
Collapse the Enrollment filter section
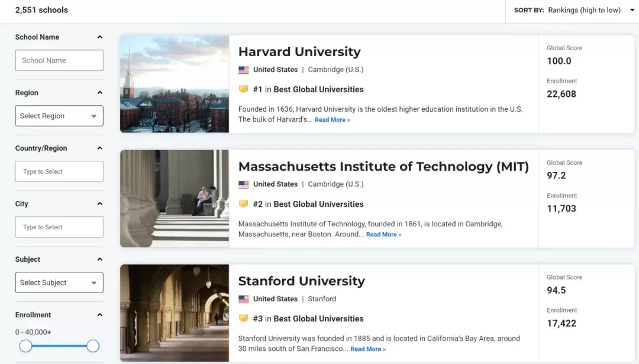tap(100, 315)
